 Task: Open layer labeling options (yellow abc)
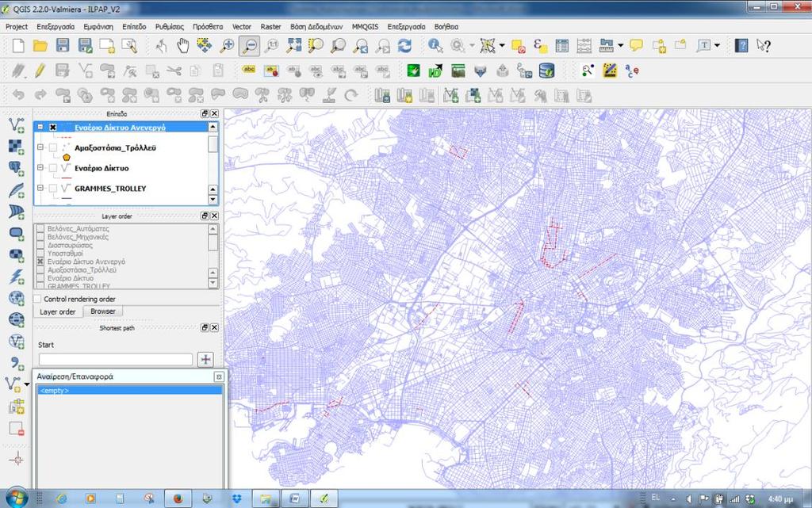[x=249, y=71]
